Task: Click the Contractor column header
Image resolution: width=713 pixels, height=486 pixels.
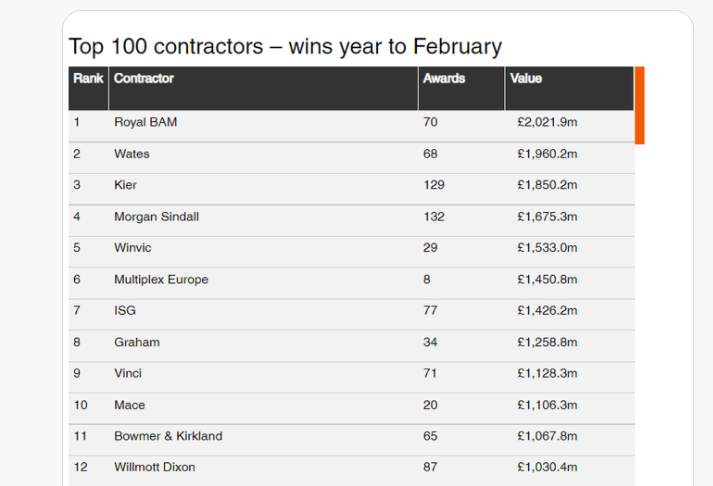Action: pos(144,78)
